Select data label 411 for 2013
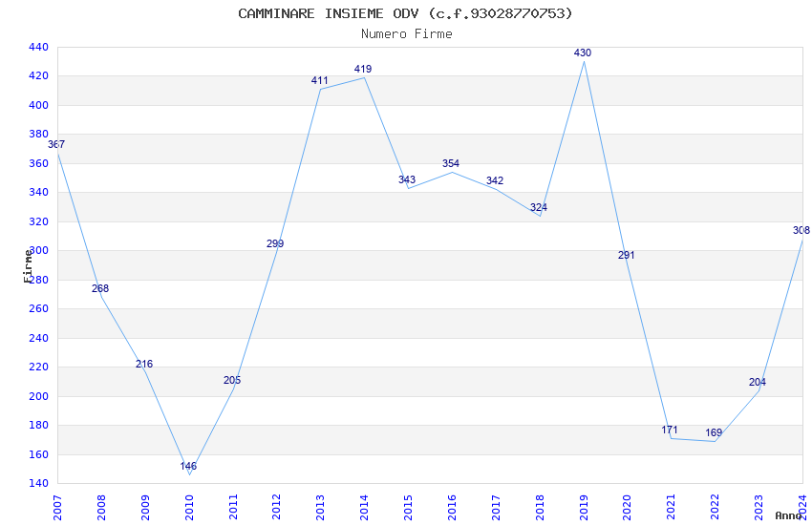Image resolution: width=812 pixels, height=525 pixels. tap(319, 81)
